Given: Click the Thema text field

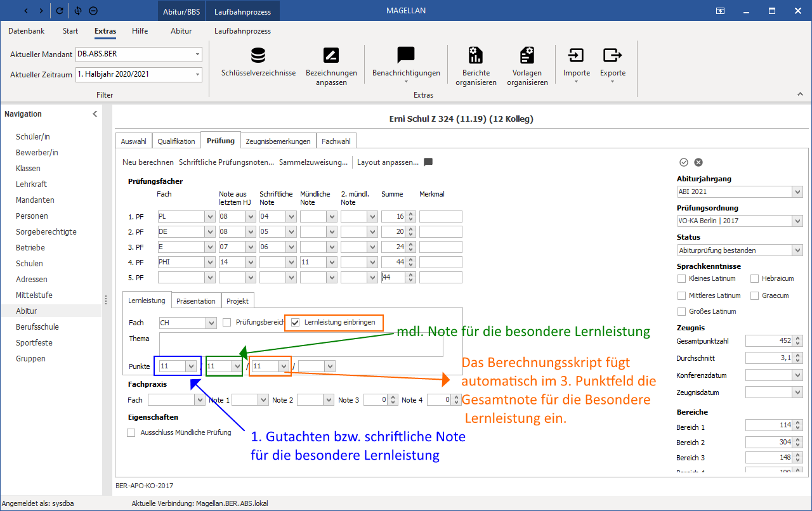Looking at the screenshot, I should [x=301, y=344].
